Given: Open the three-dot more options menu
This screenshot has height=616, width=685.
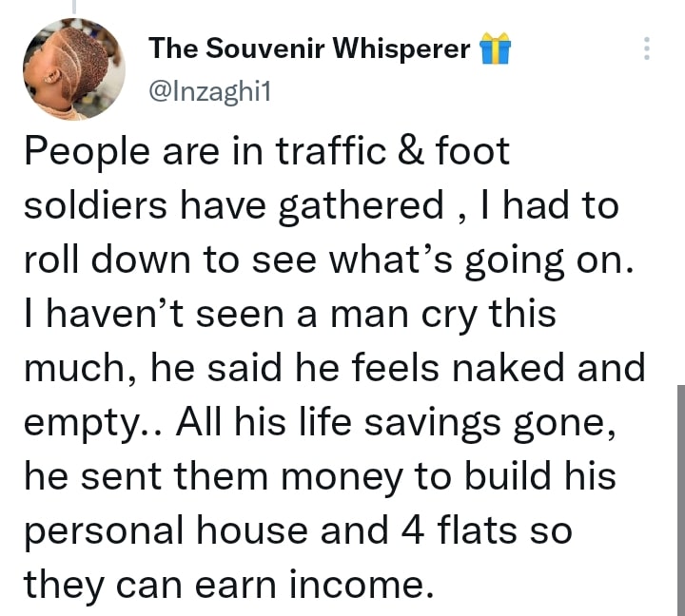Looking at the screenshot, I should (647, 48).
